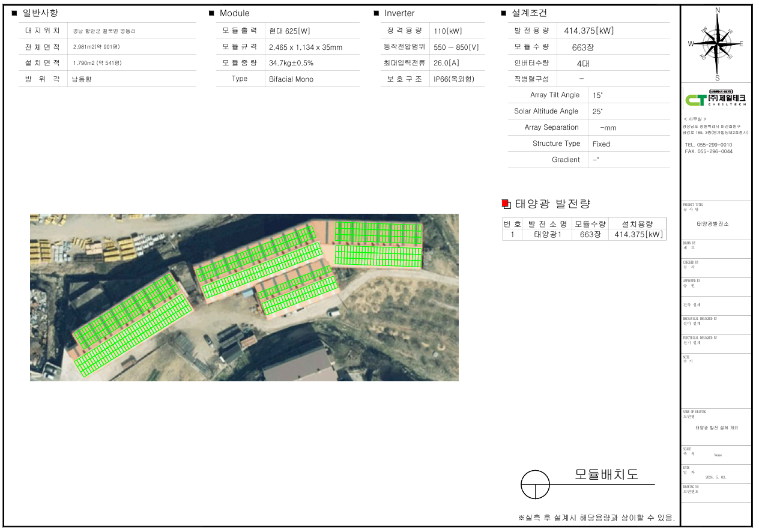This screenshot has height=532, width=759.
Task: Click the black square bullet before 일반사항
Action: (x=14, y=13)
